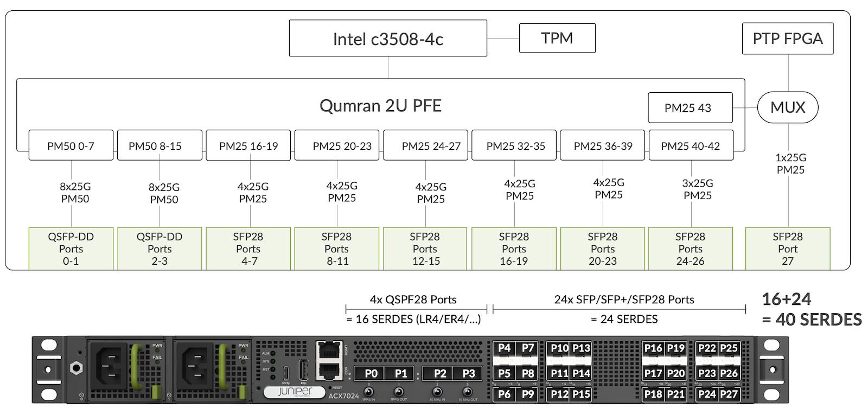The height and width of the screenshot is (414, 868).
Task: Click the ALM status LED
Action: click(273, 353)
